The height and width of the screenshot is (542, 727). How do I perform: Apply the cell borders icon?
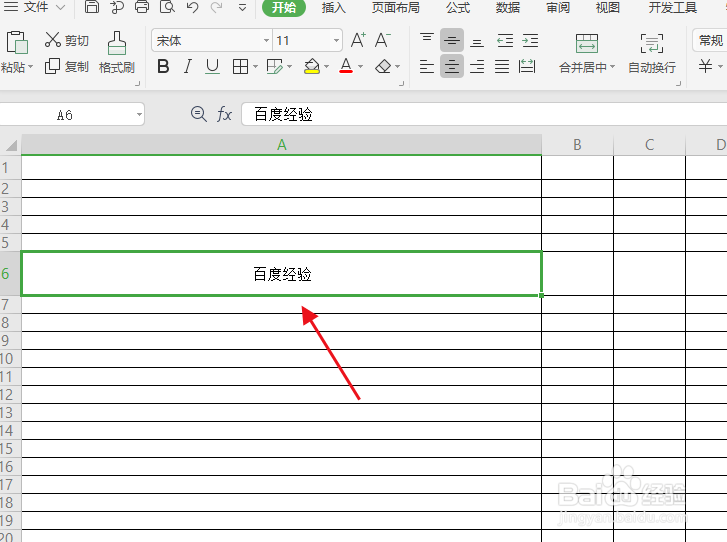coord(240,67)
